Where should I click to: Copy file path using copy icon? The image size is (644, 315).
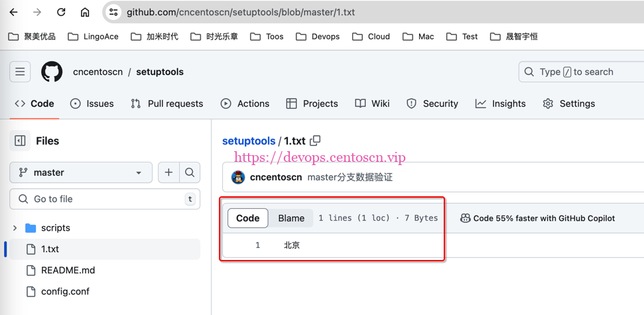(315, 141)
